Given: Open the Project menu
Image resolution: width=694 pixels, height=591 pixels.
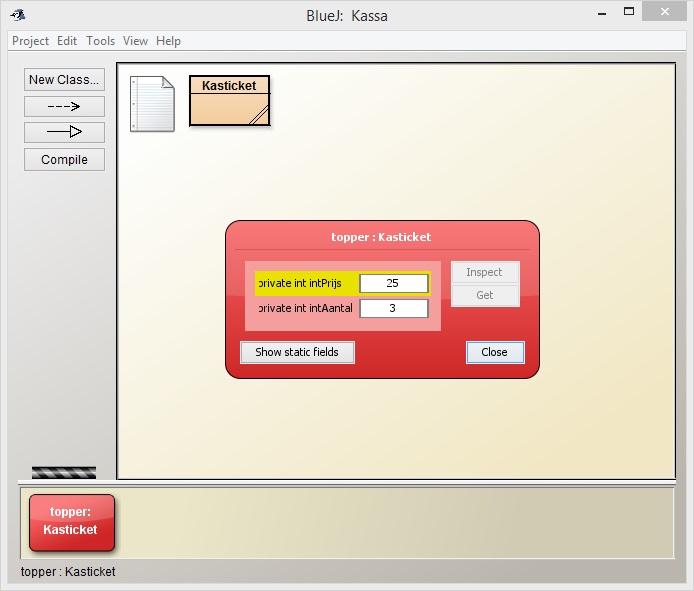Looking at the screenshot, I should (30, 41).
